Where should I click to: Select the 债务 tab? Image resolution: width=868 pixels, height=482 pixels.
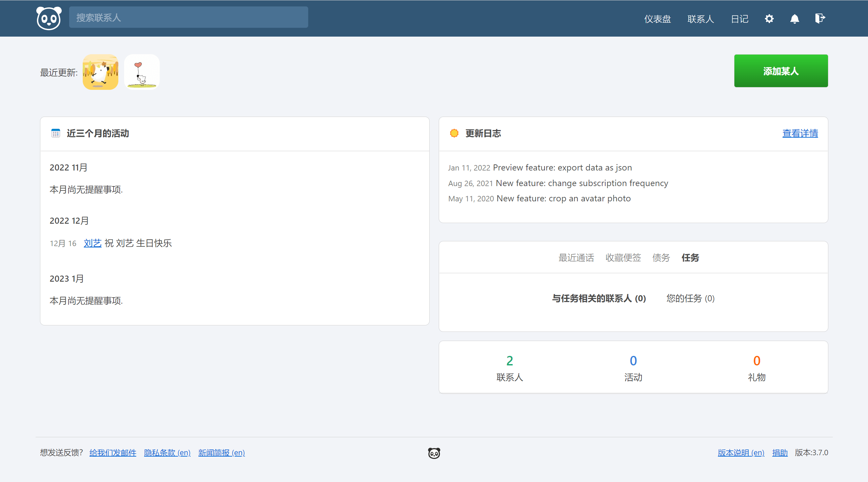coord(661,258)
